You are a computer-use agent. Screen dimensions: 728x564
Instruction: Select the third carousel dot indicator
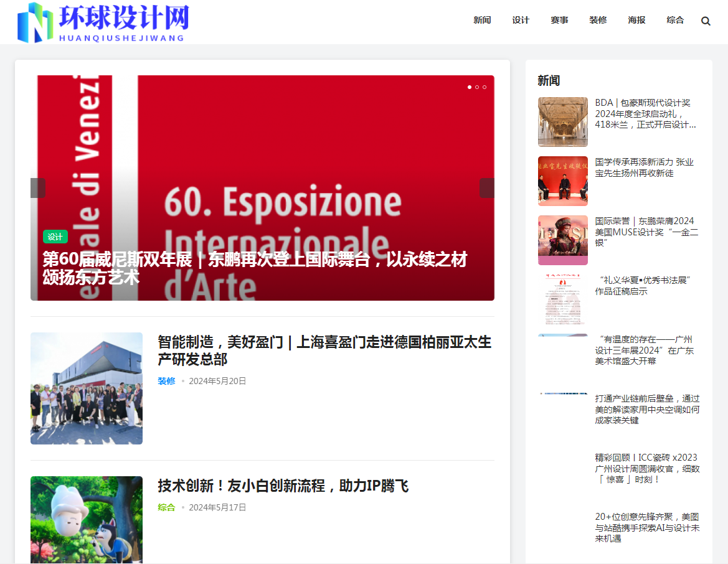tap(485, 87)
